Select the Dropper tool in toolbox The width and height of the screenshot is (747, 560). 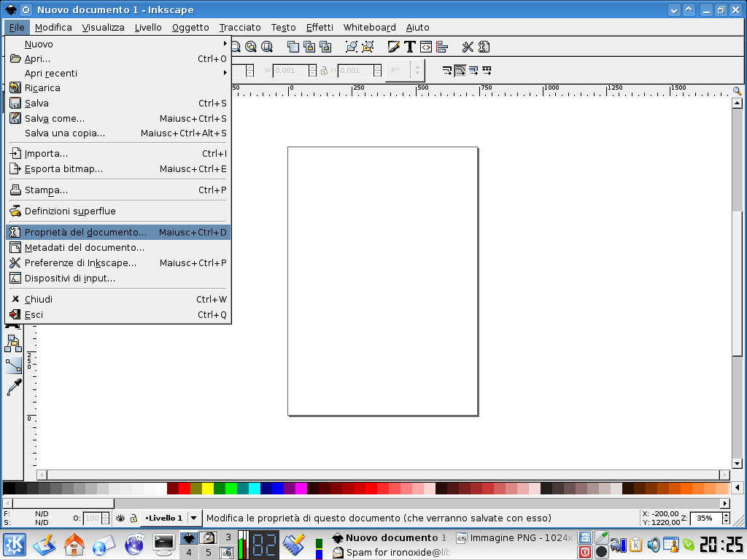click(x=13, y=387)
